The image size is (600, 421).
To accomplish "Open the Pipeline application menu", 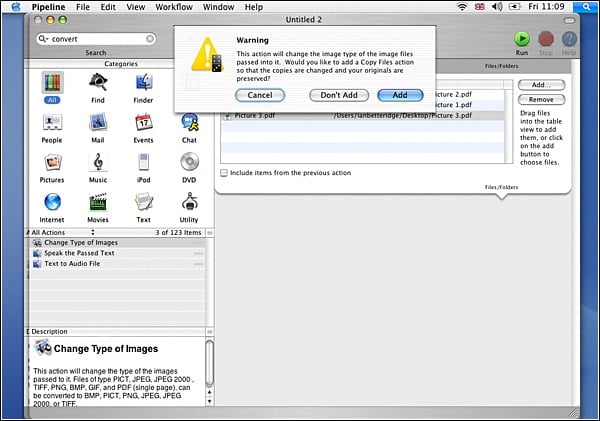I will (x=48, y=7).
